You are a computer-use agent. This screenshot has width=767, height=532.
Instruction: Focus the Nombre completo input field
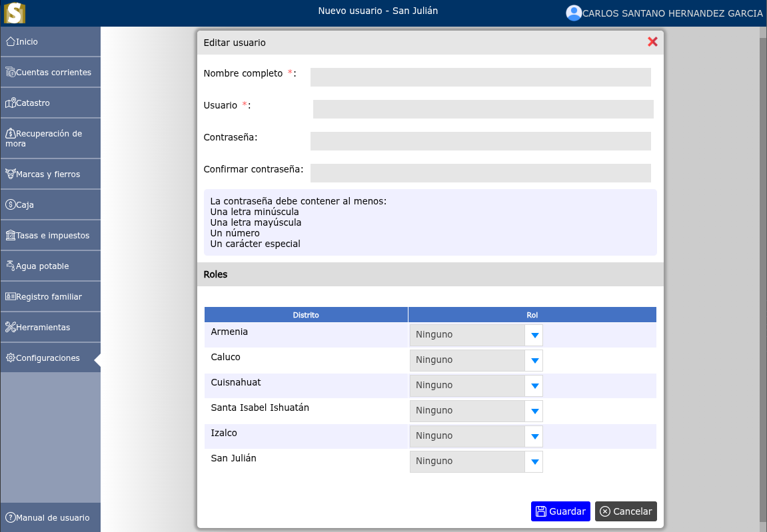pos(480,77)
